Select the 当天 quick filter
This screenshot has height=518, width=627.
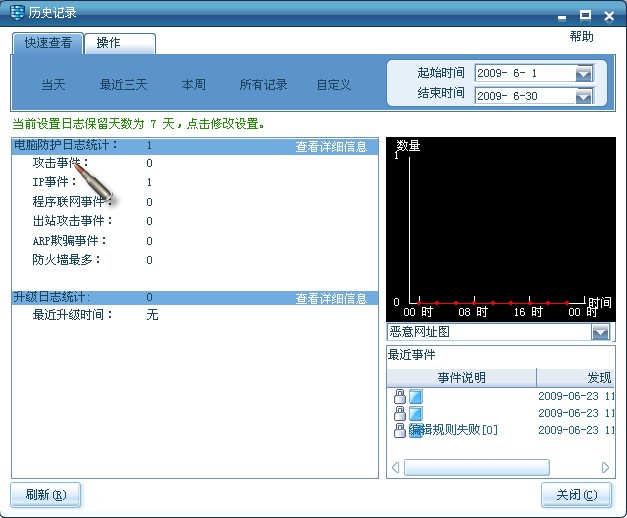click(53, 84)
